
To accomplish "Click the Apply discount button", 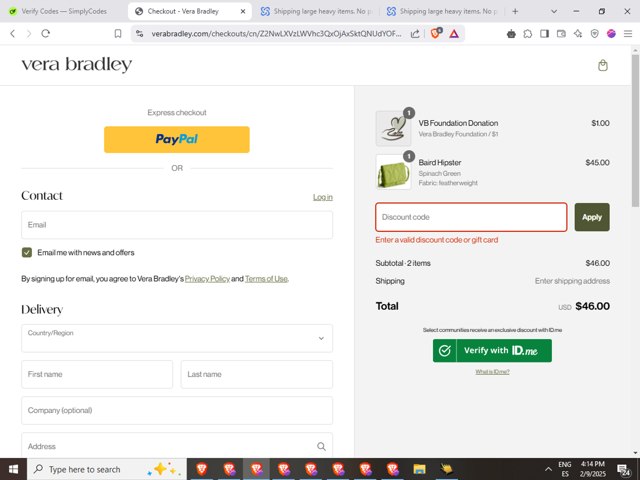I will [592, 217].
